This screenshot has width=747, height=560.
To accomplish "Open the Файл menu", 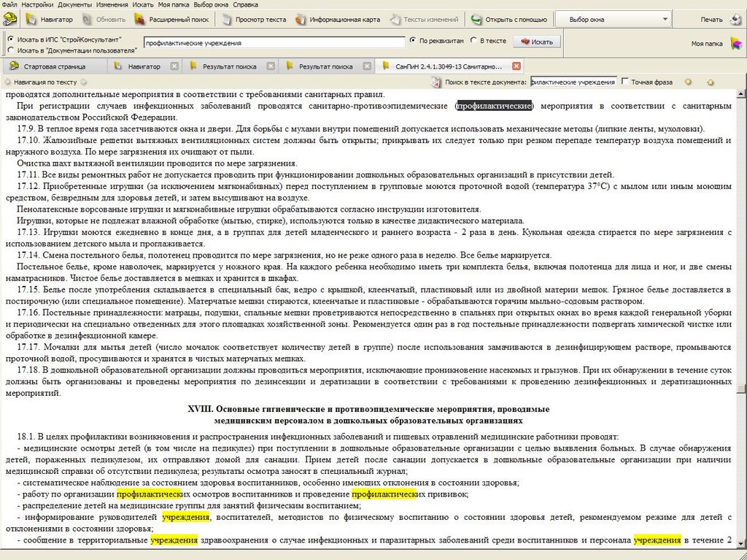I will (x=9, y=5).
